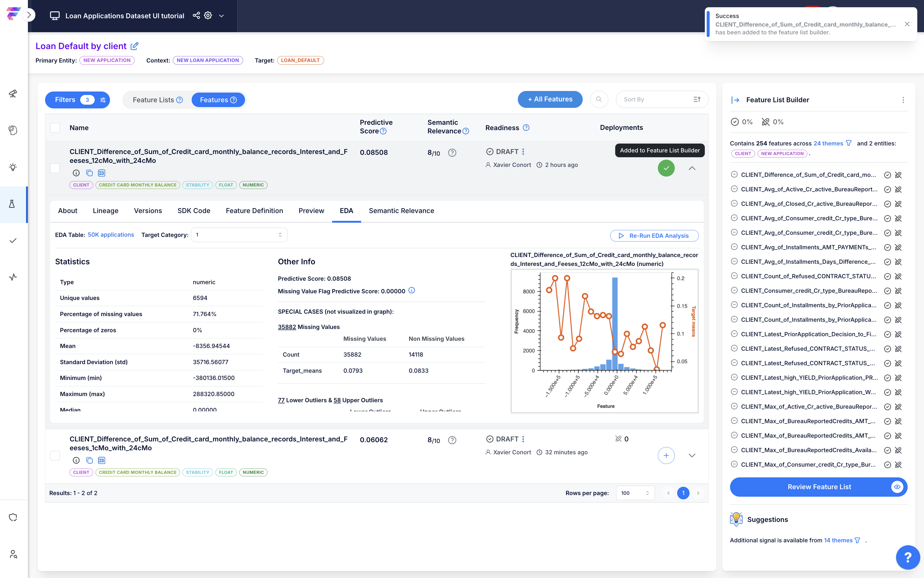This screenshot has height=578, width=924.
Task: Check the checkbox for the 12cMo feature row
Action: click(55, 168)
